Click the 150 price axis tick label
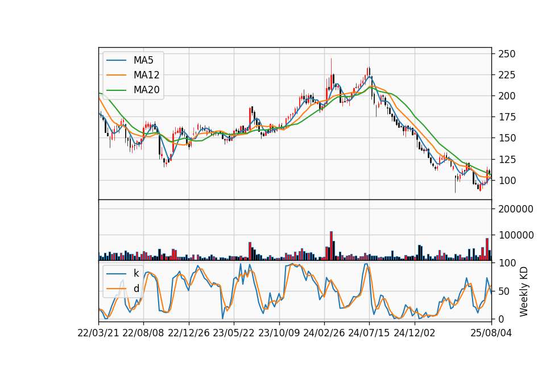Viewport: 546px width, 392px height. 507,138
